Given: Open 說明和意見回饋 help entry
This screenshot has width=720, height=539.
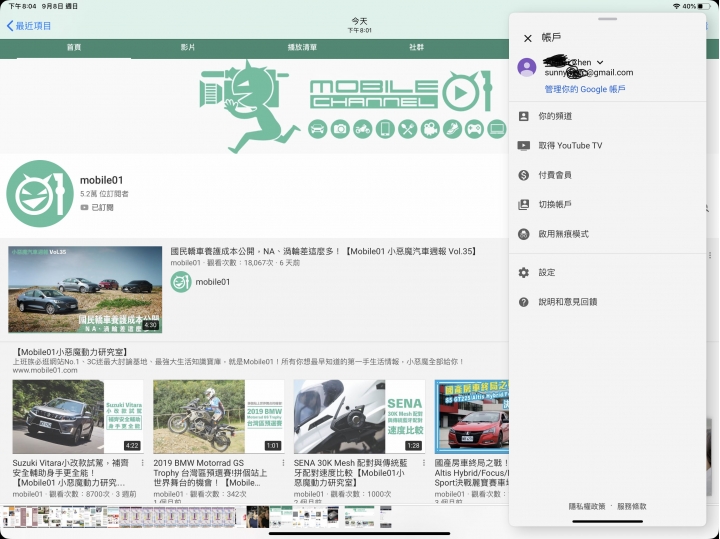Looking at the screenshot, I should (x=607, y=302).
